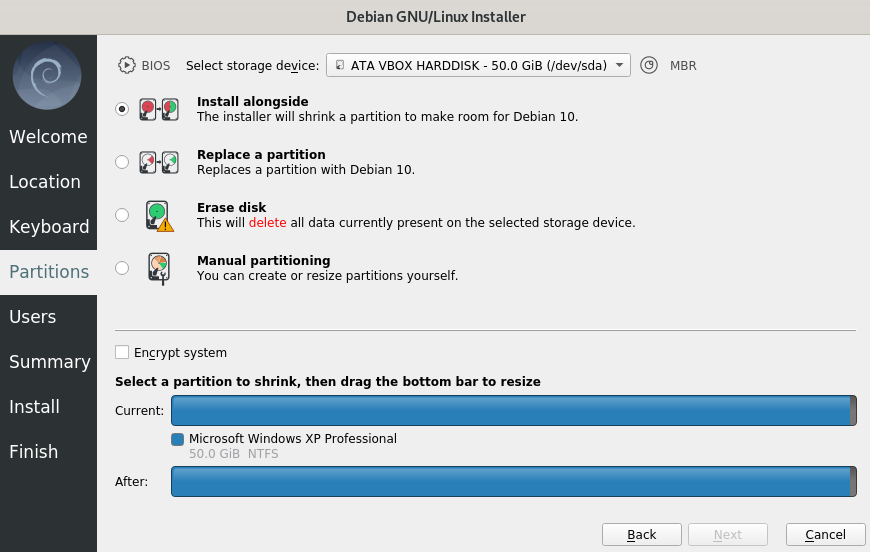Click the MBR partition table icon

(649, 65)
